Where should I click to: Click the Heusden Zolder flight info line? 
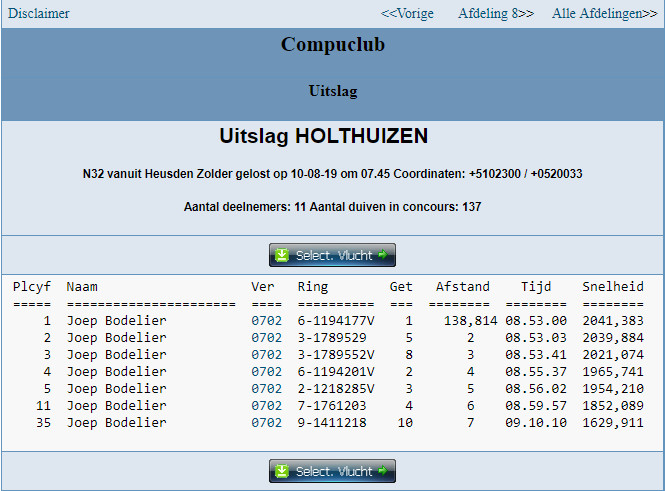[332, 174]
